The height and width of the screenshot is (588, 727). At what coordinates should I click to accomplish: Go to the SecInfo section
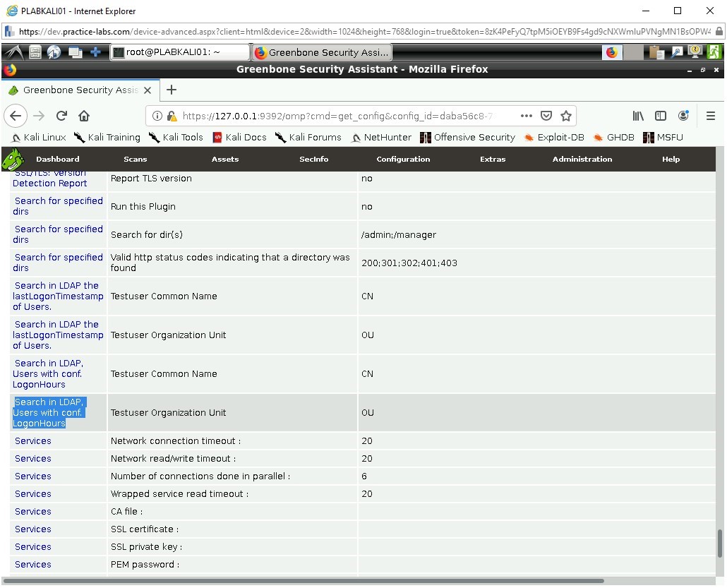pyautogui.click(x=313, y=159)
